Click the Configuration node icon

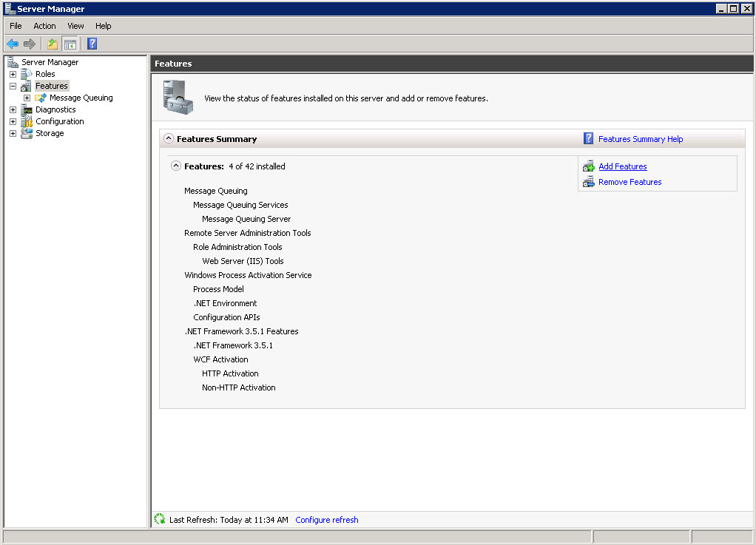click(x=27, y=121)
